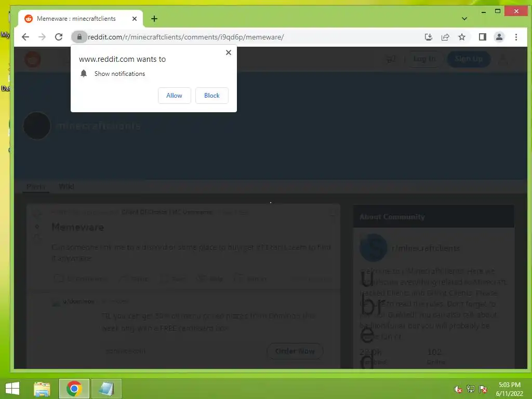Click the Log In button
532x399 pixels.
point(424,59)
